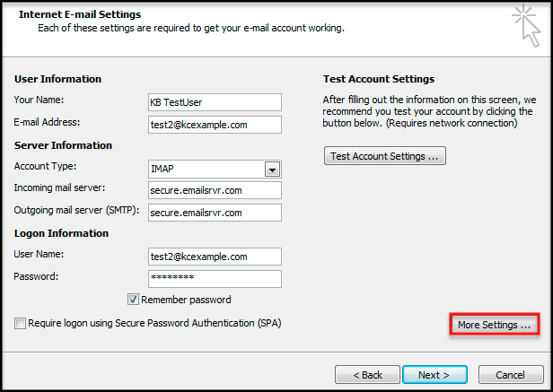Cancel the e-mail account setup
553x392 pixels.
[511, 374]
